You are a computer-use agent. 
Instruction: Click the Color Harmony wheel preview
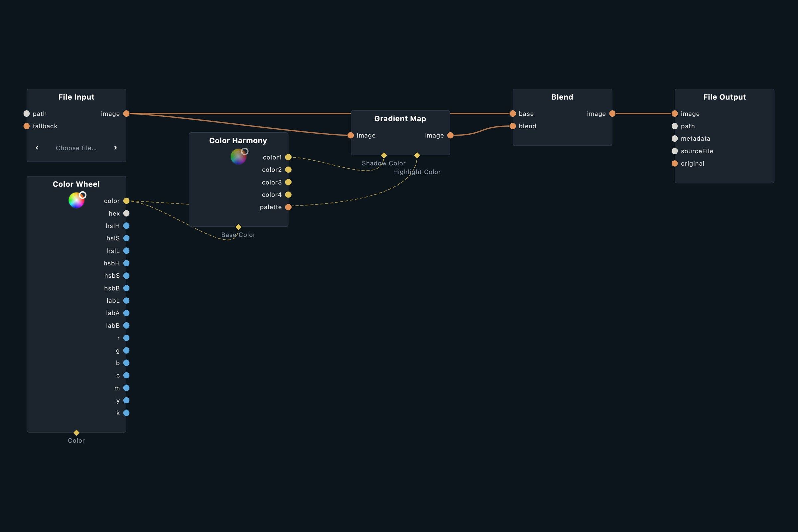(238, 156)
